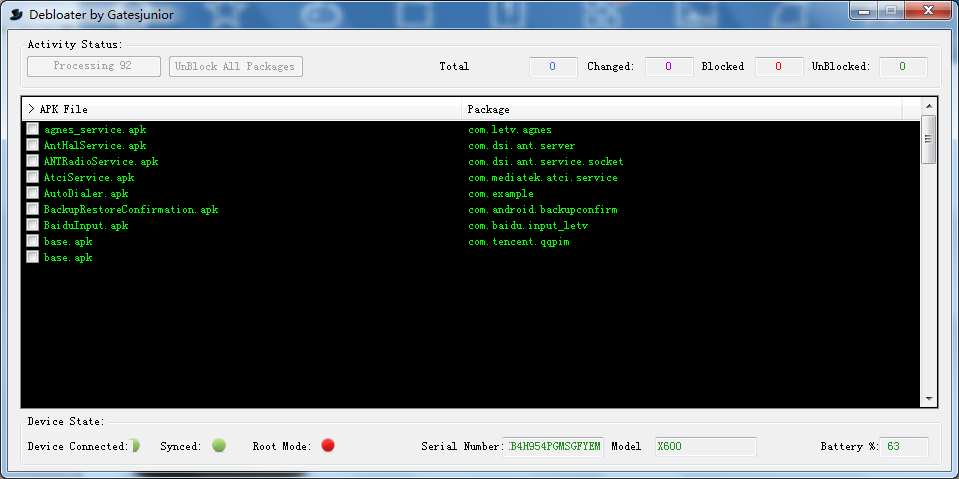Click the Blocked count field

[x=779, y=67]
